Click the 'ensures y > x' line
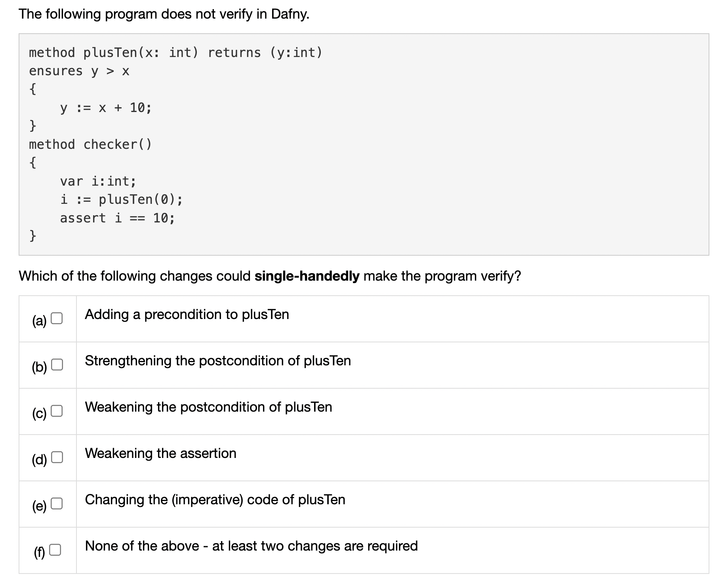 coord(78,71)
